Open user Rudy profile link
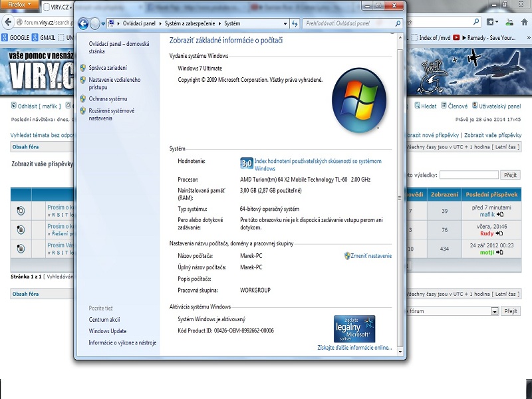Viewport: 532px width, 399px height. (x=487, y=233)
